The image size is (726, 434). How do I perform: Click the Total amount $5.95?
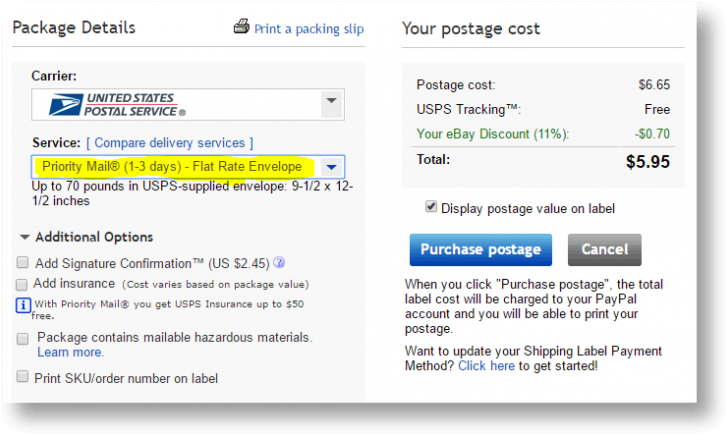647,161
